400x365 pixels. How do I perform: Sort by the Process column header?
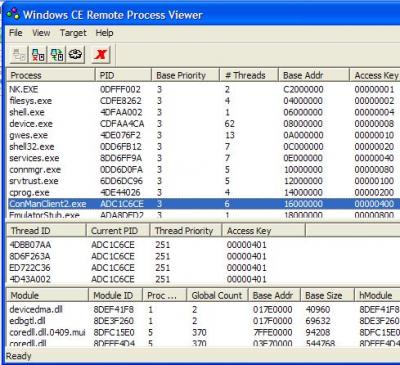pos(51,75)
